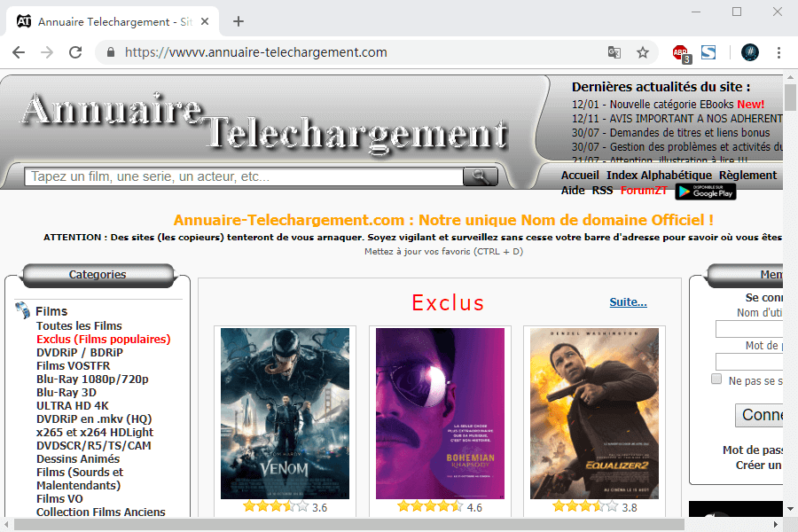Rate Venom using its star rating
This screenshot has width=798, height=532.
coord(275,507)
